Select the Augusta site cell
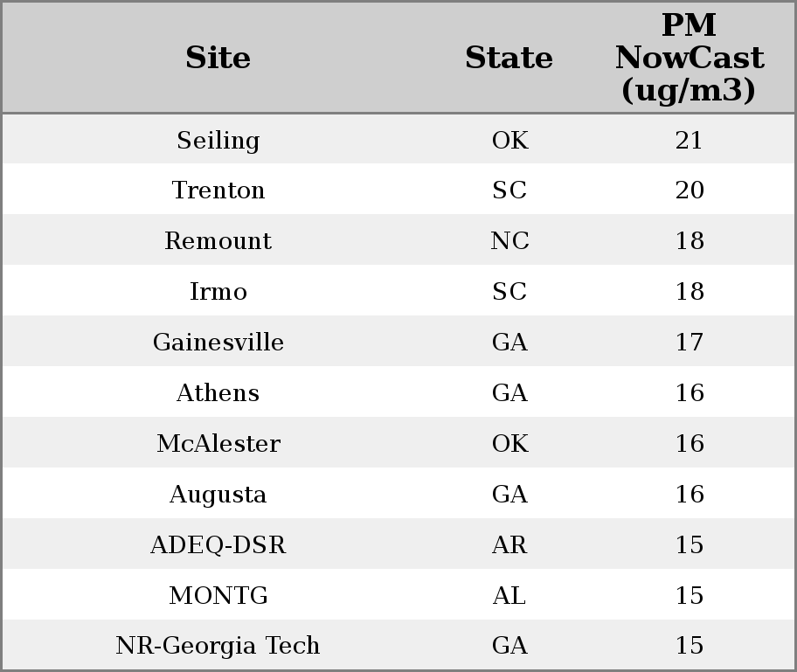This screenshot has height=672, width=797. click(x=218, y=495)
